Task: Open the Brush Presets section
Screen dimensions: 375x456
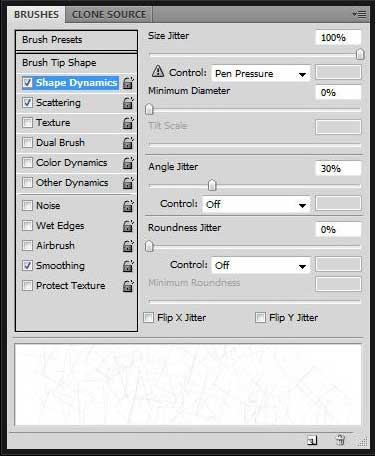Action: 76,40
